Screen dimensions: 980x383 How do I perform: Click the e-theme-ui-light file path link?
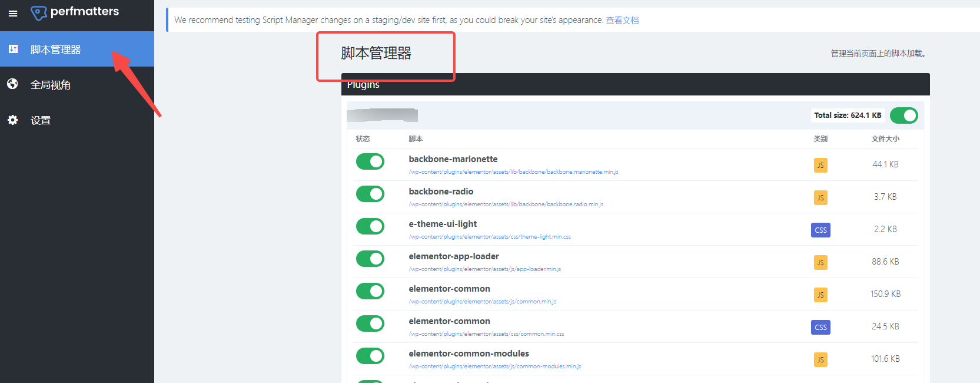(x=489, y=237)
